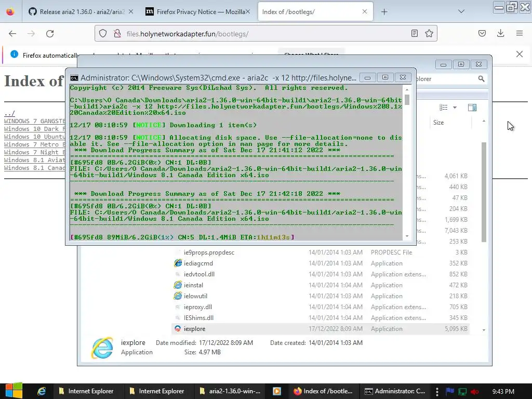Click the insecure connection padlock icon
The image size is (532, 399).
point(117,34)
